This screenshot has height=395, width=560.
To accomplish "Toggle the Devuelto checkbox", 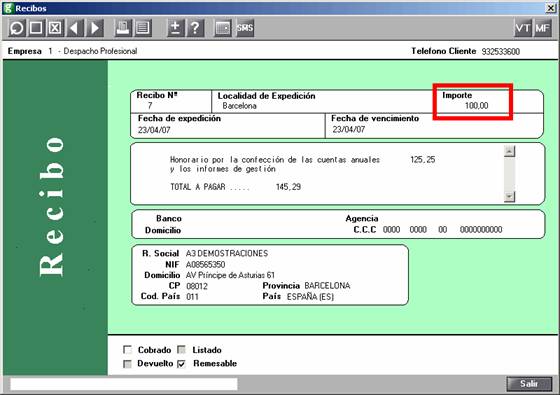I will tap(127, 364).
